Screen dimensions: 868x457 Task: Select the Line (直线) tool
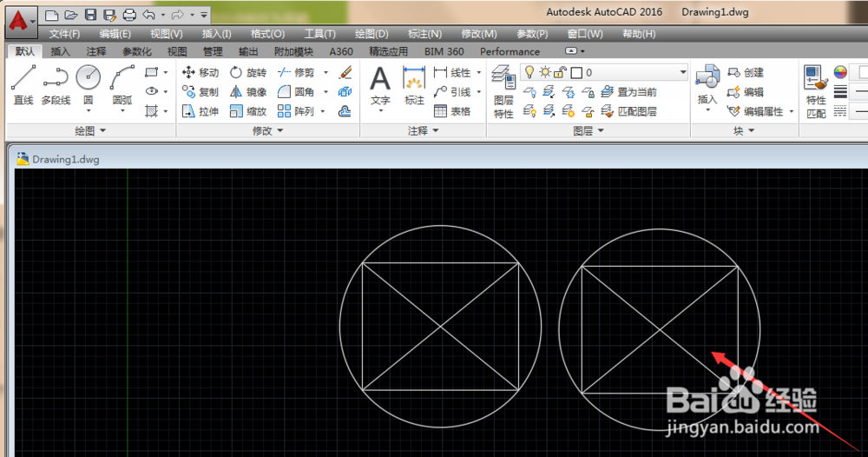pos(23,85)
